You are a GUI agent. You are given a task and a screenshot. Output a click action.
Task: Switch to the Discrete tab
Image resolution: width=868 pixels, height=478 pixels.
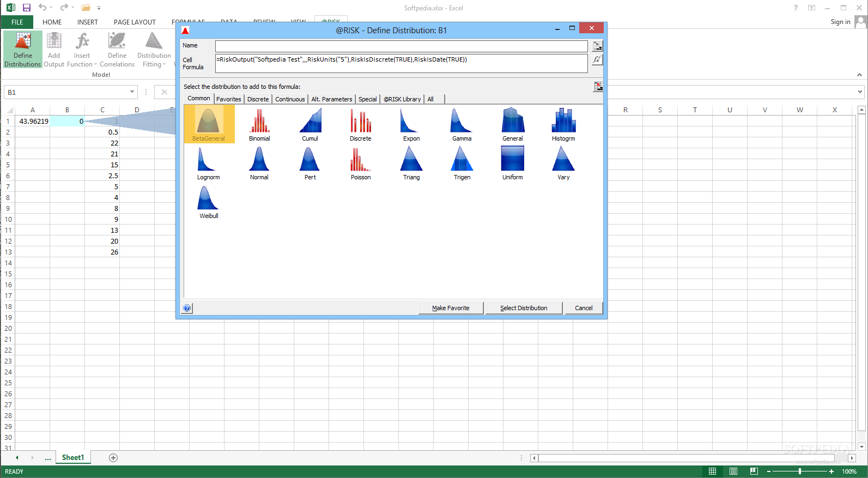point(258,99)
